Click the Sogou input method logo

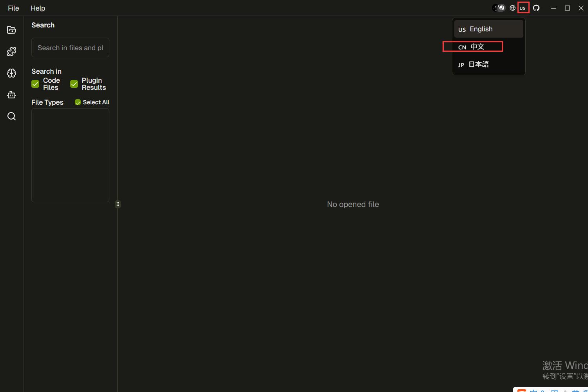pos(521,390)
